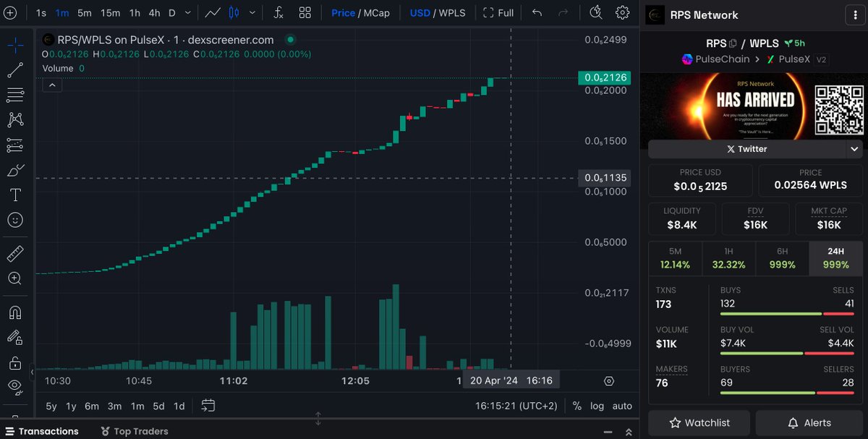Screen dimensions: 868x439
Task: Open the go-to-date calendar icon
Action: pos(208,406)
